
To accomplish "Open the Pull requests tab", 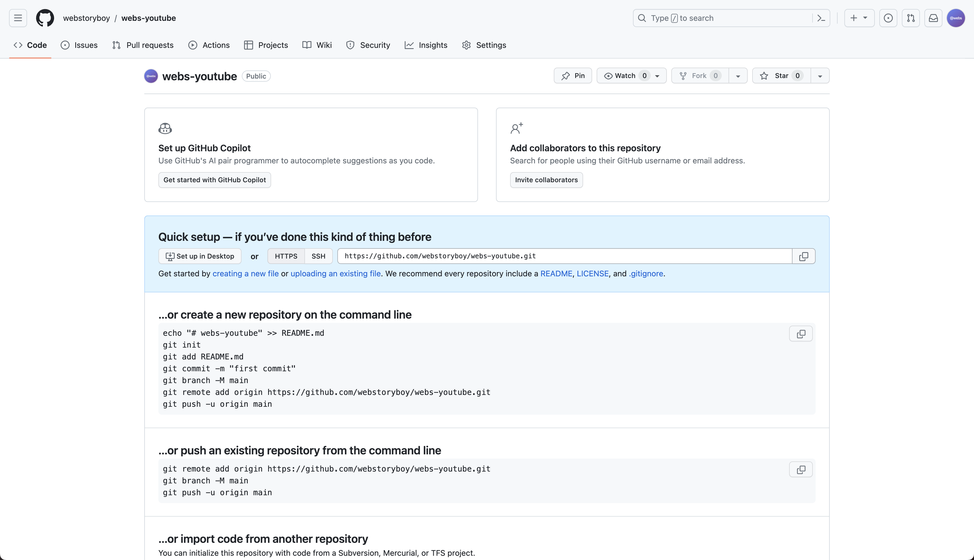I will point(143,45).
